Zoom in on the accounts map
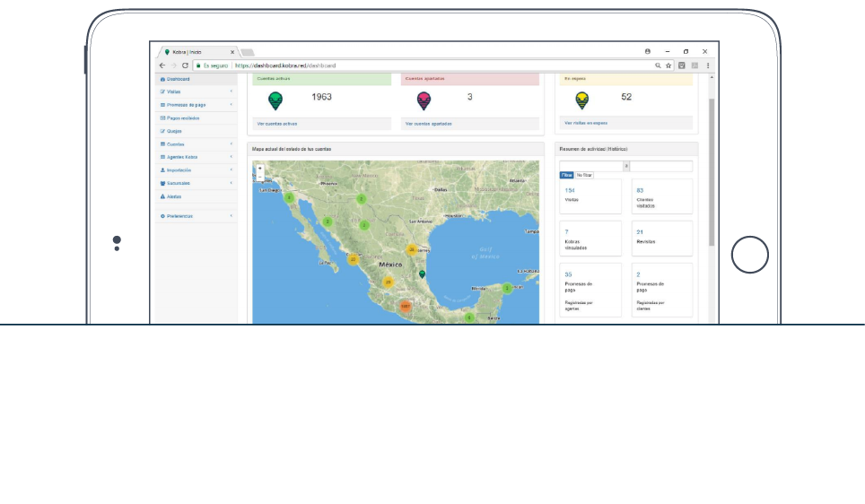 click(260, 168)
